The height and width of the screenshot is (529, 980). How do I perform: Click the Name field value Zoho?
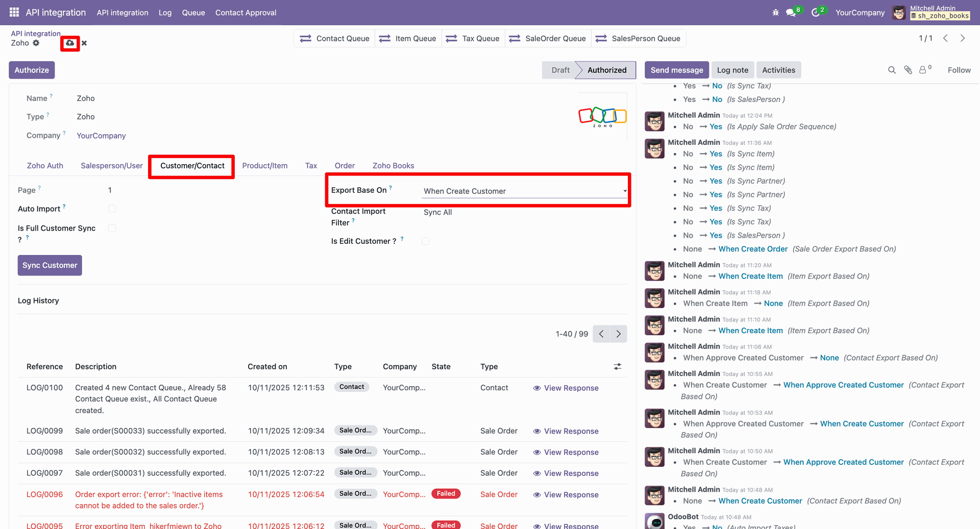click(86, 98)
